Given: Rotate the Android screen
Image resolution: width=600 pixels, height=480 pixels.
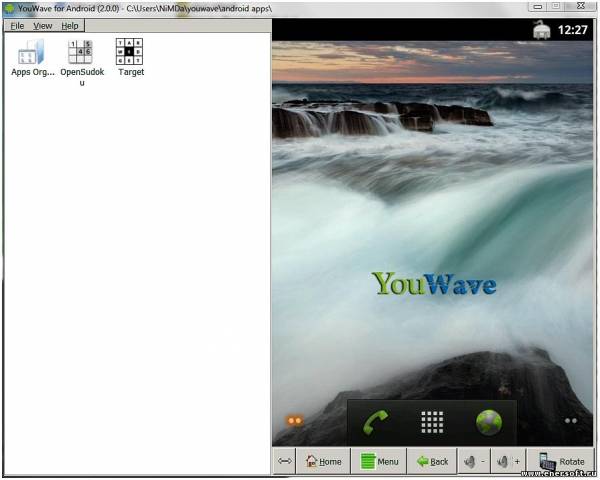Looking at the screenshot, I should point(560,461).
